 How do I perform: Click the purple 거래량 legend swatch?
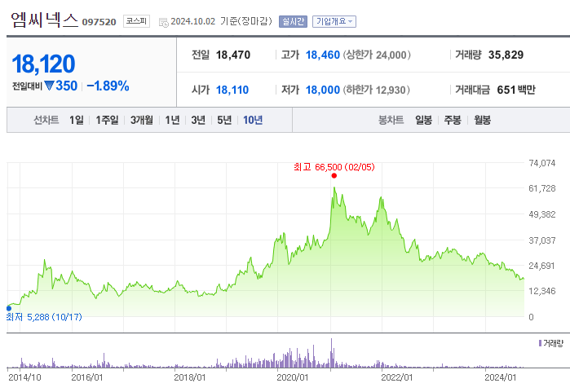(x=540, y=343)
